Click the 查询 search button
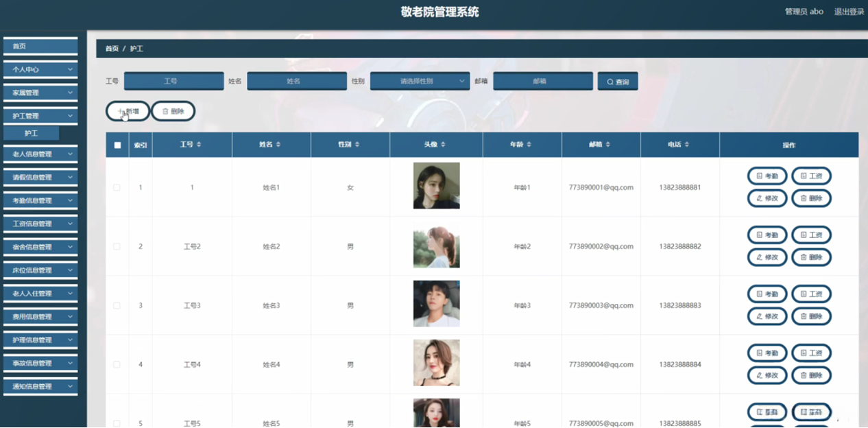This screenshot has width=868, height=428. [618, 82]
